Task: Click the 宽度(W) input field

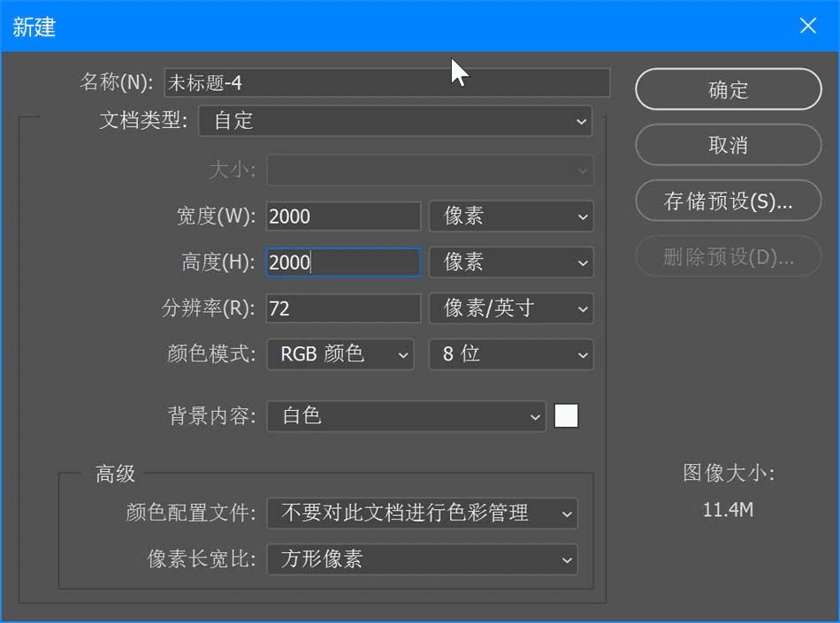Action: (x=343, y=217)
